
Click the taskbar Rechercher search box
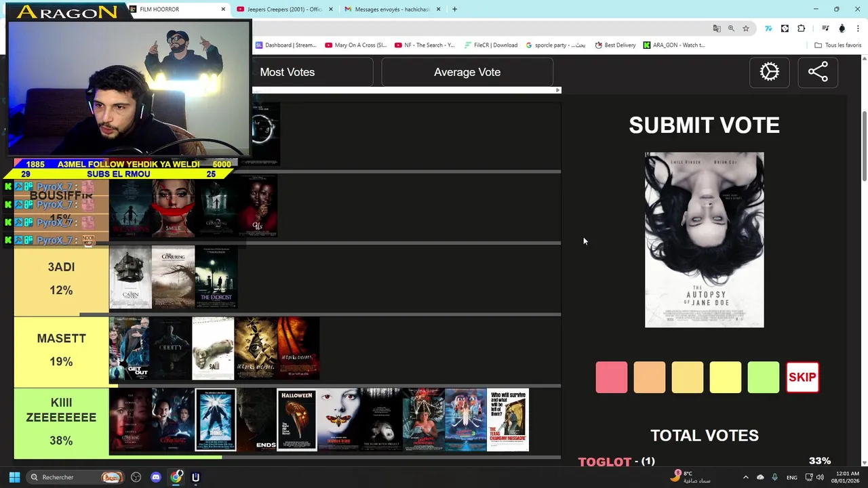click(75, 477)
